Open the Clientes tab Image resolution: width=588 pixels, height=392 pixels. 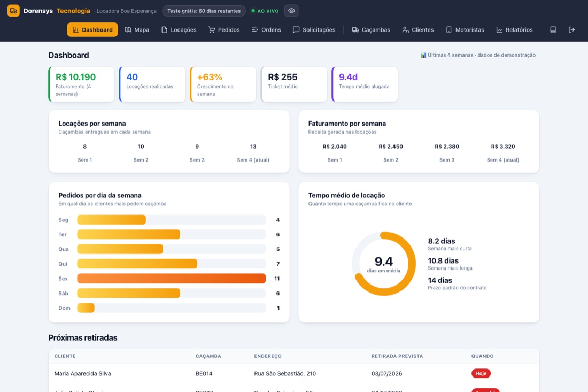418,29
